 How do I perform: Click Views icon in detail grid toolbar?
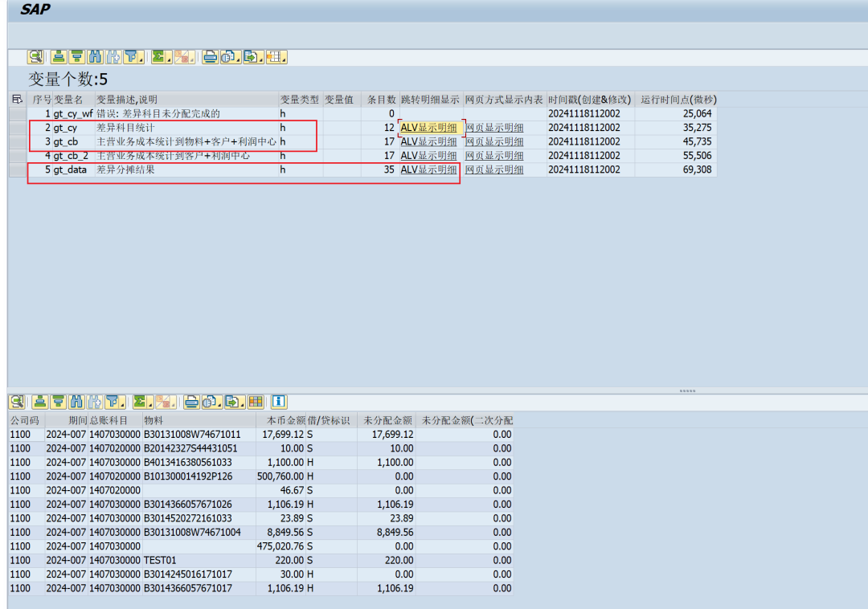(209, 402)
